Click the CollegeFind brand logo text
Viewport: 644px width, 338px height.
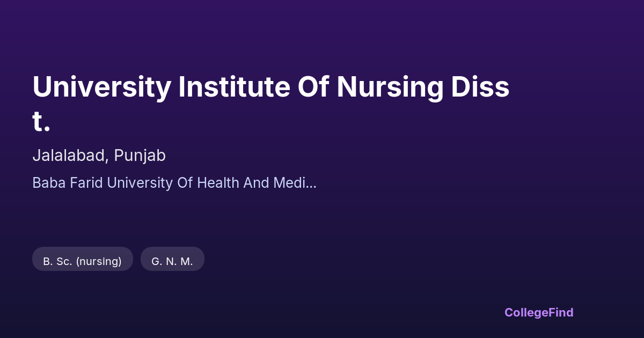[538, 312]
